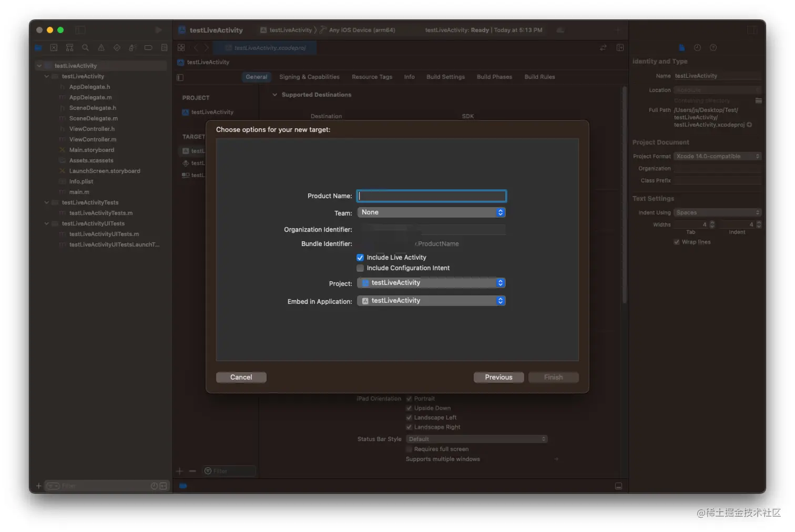Click the Previous button
795x532 pixels.
click(x=498, y=377)
